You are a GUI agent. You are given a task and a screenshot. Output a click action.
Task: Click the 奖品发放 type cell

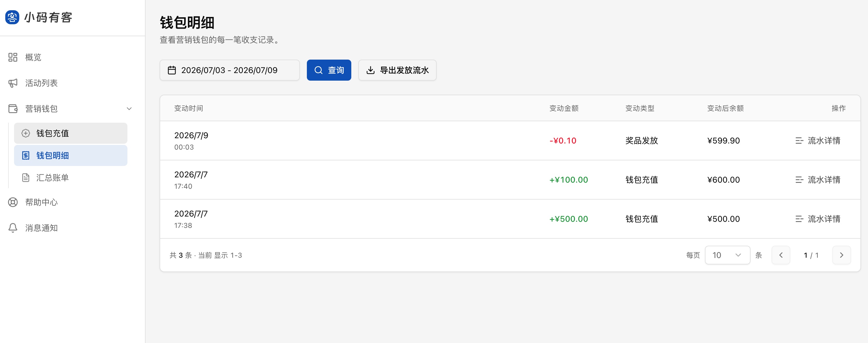(642, 141)
